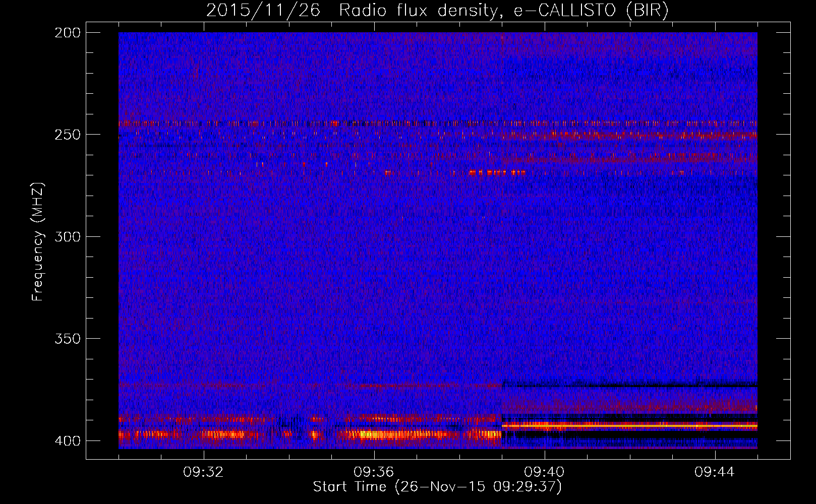Click the bright yellow emission line near 393 MHz

629,426
